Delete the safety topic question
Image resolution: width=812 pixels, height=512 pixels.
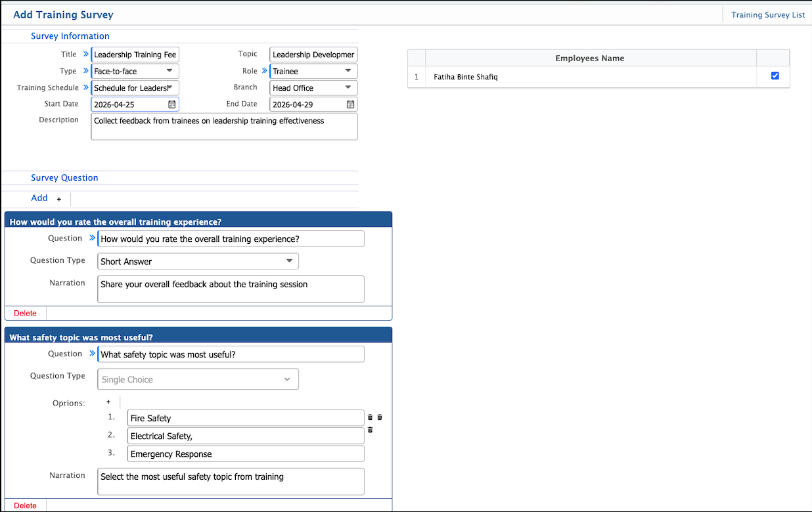(x=26, y=505)
